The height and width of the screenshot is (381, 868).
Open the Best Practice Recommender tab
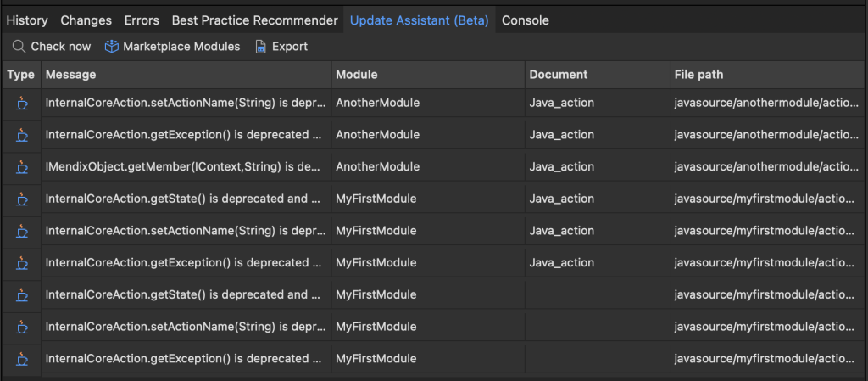tap(254, 20)
